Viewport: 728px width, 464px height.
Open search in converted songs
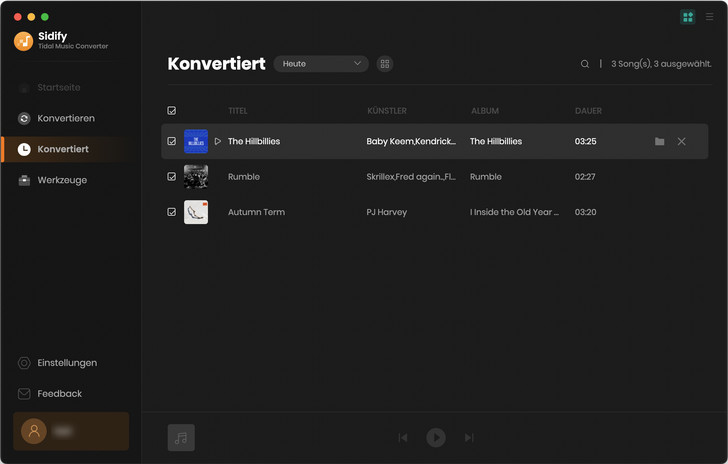click(x=585, y=64)
